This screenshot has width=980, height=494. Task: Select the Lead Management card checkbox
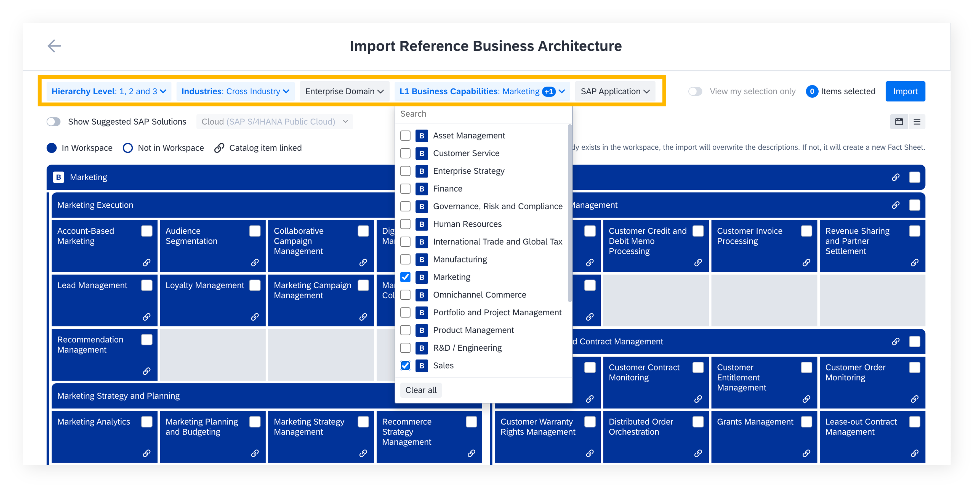[147, 285]
